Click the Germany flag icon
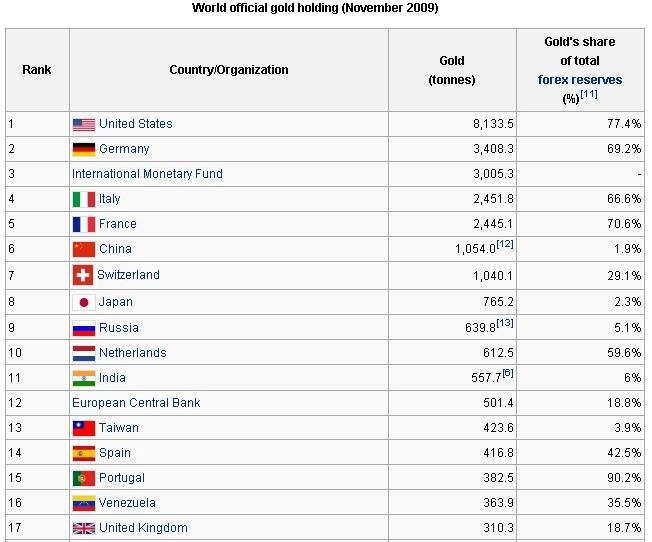 pyautogui.click(x=84, y=149)
